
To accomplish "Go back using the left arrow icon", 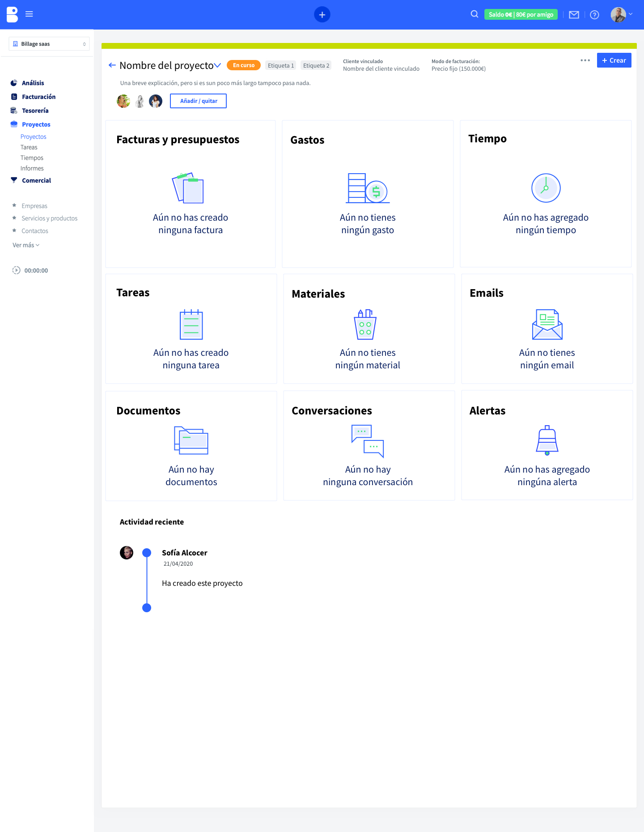I will tap(112, 65).
